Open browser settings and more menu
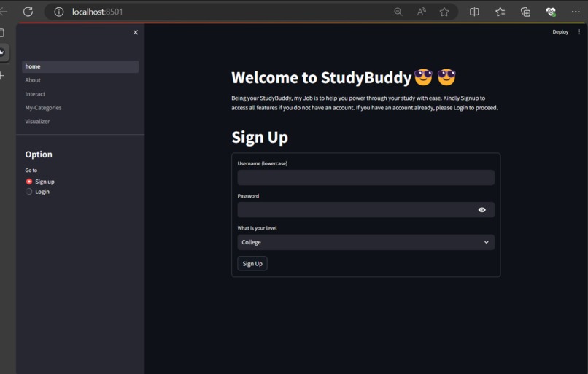Viewport: 588px width, 374px height. click(x=576, y=12)
